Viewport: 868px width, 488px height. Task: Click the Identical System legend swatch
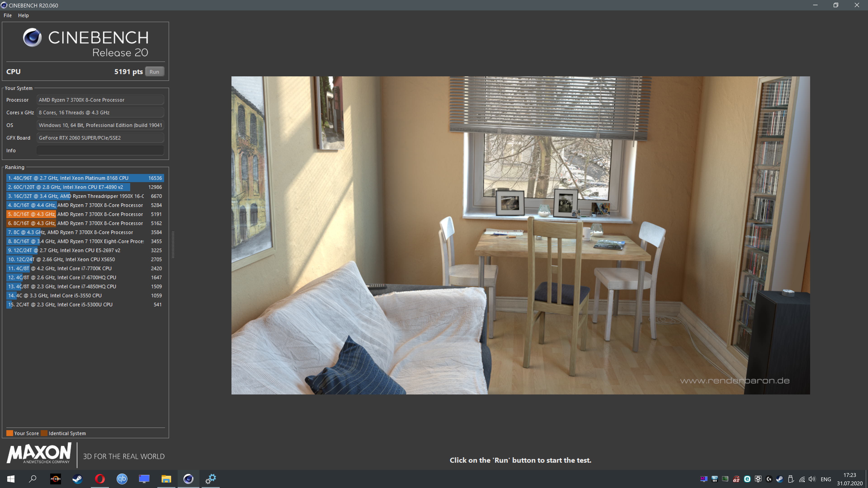(x=44, y=433)
